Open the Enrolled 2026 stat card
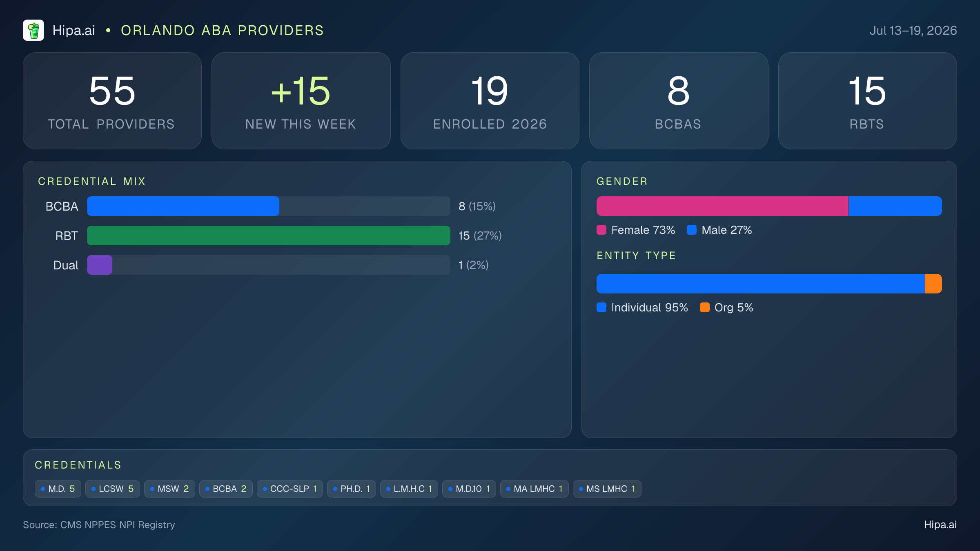 (x=490, y=101)
